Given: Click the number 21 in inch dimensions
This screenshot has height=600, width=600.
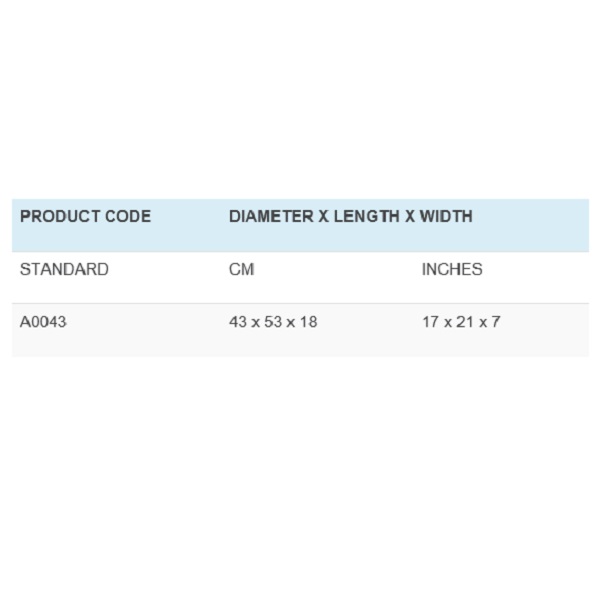Looking at the screenshot, I should (x=465, y=322).
